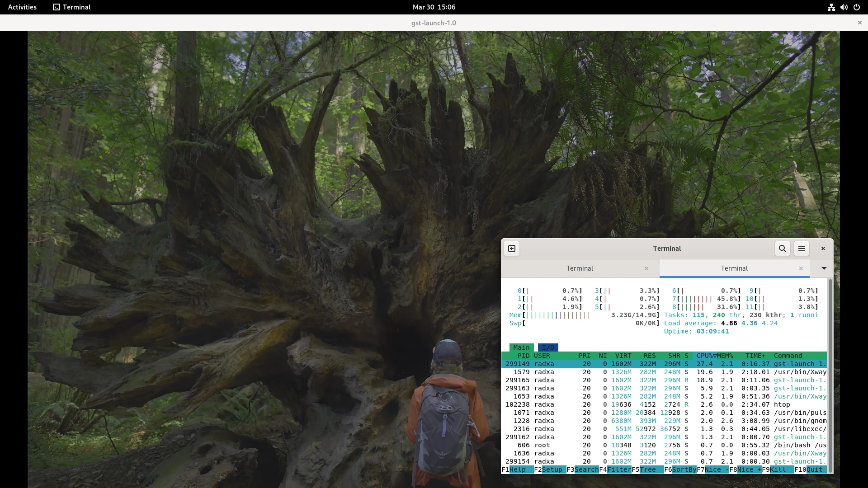Open the power icon in top bar
868x488 pixels.
point(857,7)
